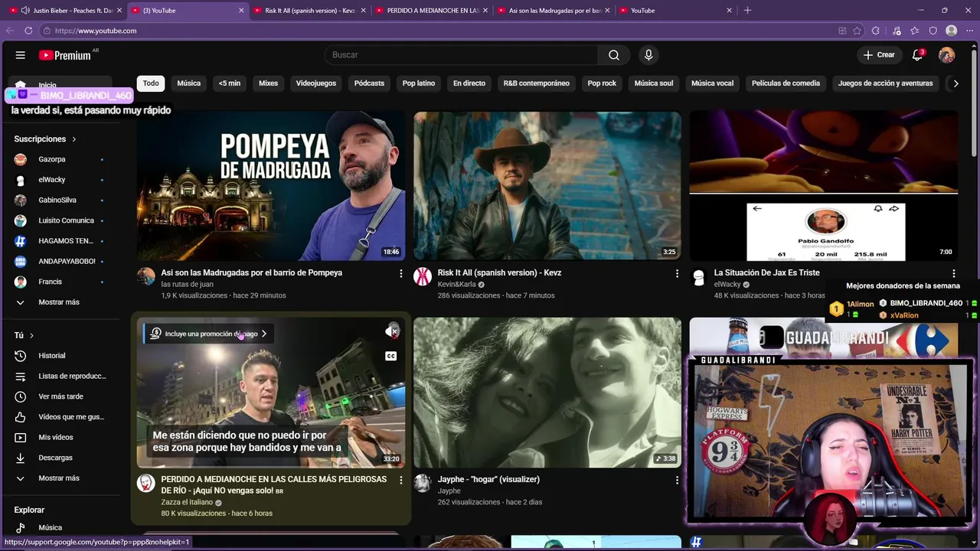Expand Mostrar más under subscriptions

point(59,302)
